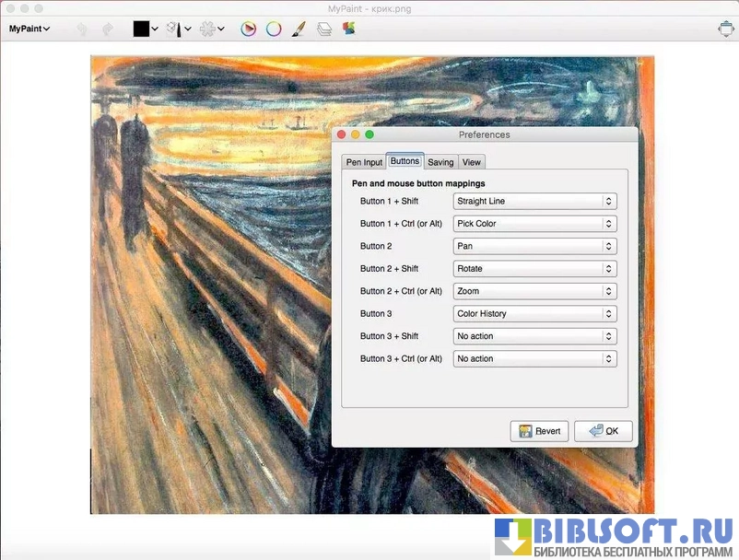
Task: Click the black foreground color swatch
Action: 142,29
